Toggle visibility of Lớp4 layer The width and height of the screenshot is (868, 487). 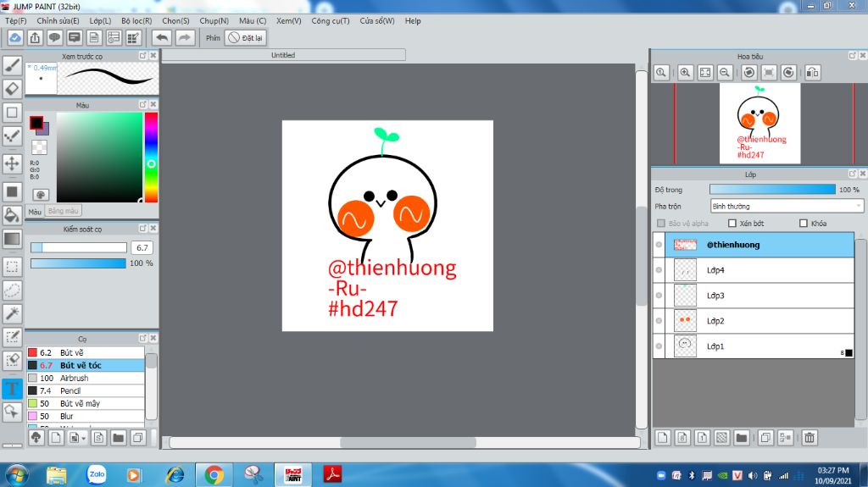click(659, 270)
